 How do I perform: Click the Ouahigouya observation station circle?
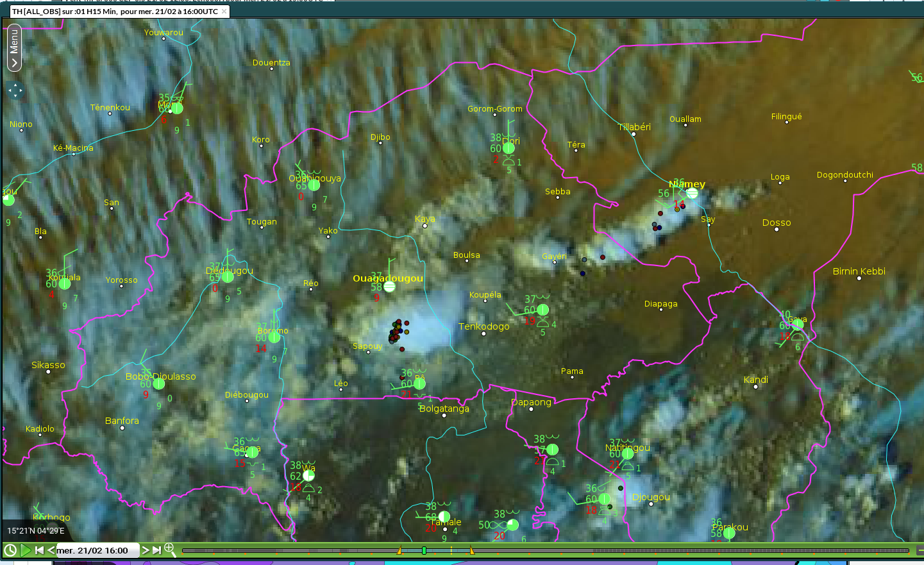pos(314,185)
